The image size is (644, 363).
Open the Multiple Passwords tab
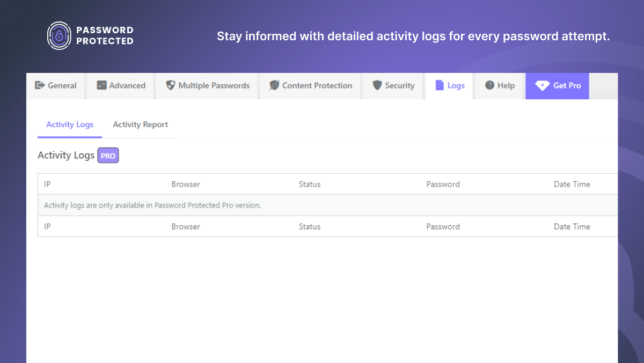pos(208,86)
